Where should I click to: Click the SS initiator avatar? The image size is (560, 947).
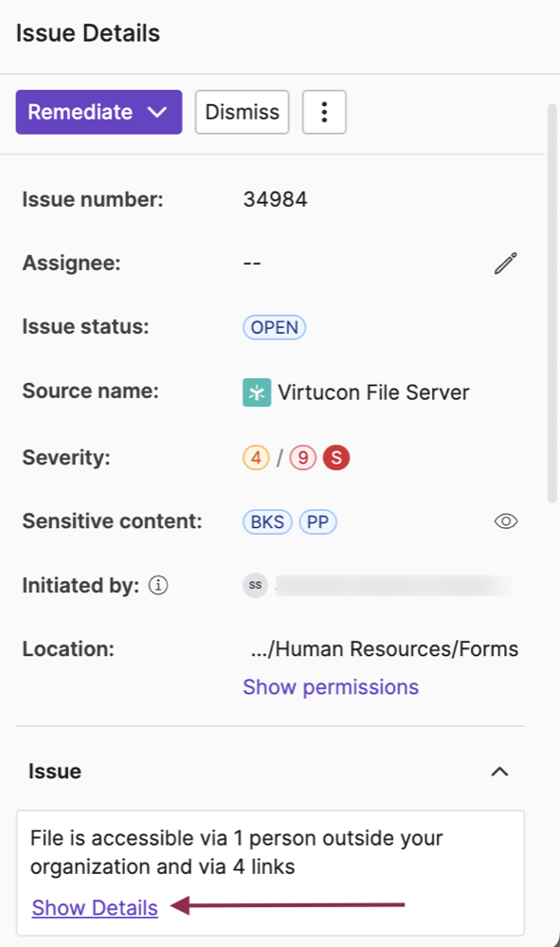click(255, 585)
